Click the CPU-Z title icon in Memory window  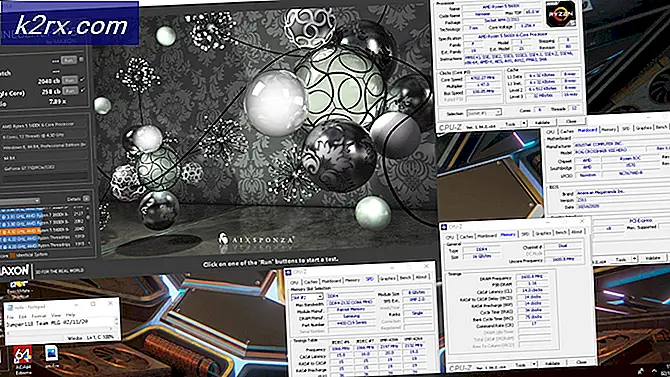coord(444,227)
